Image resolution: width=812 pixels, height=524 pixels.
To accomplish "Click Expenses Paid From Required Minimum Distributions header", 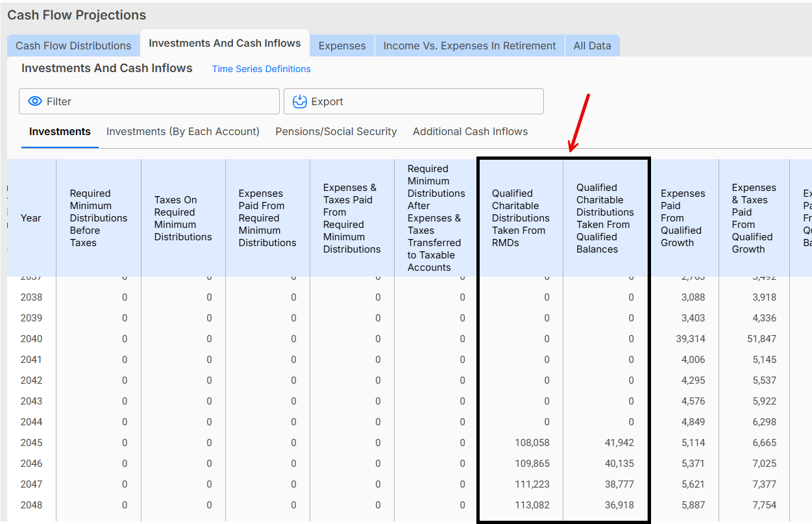I will [x=267, y=218].
